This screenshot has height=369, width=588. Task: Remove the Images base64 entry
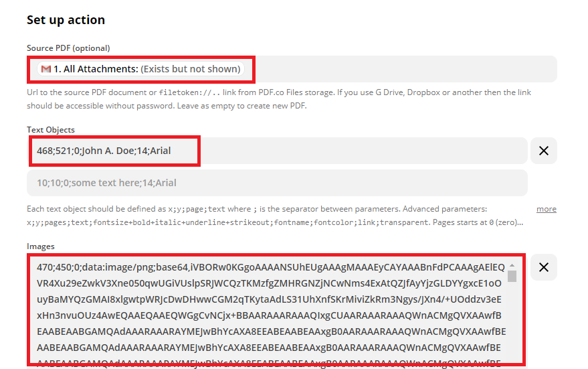coord(543,267)
